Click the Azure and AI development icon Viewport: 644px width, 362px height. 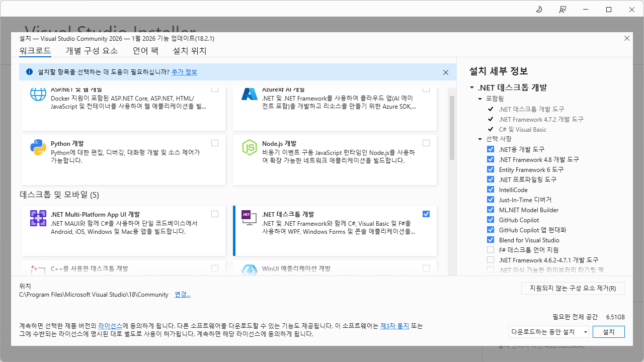[x=250, y=95]
